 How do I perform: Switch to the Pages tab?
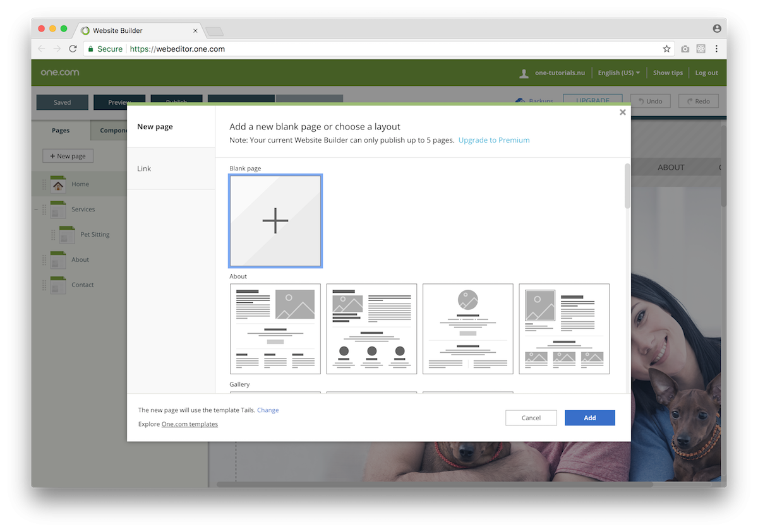[61, 131]
